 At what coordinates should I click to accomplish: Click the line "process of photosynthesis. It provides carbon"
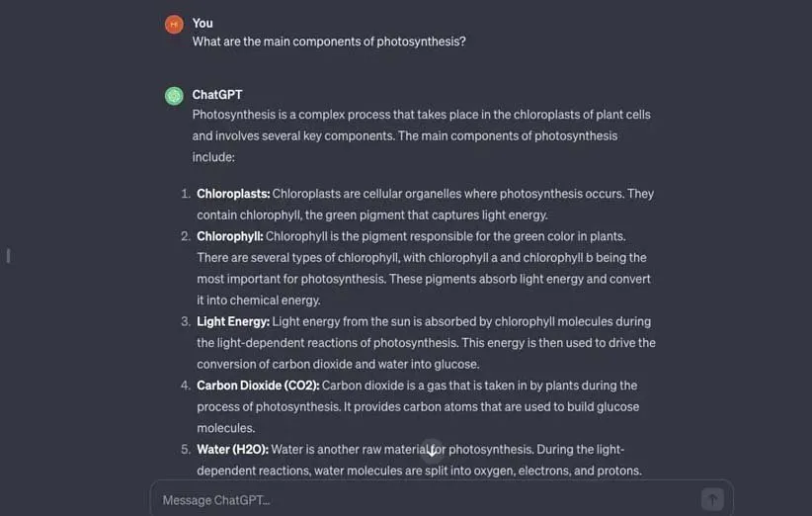418,407
